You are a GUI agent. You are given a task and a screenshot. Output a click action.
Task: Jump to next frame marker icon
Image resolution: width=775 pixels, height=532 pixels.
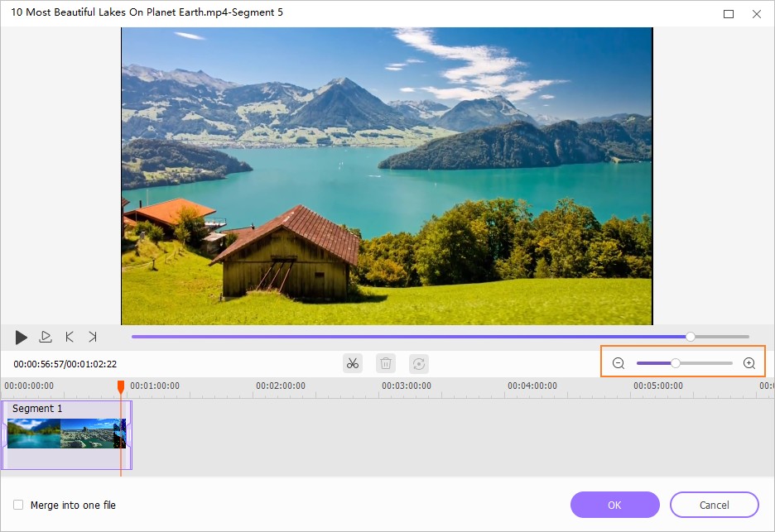coord(93,337)
